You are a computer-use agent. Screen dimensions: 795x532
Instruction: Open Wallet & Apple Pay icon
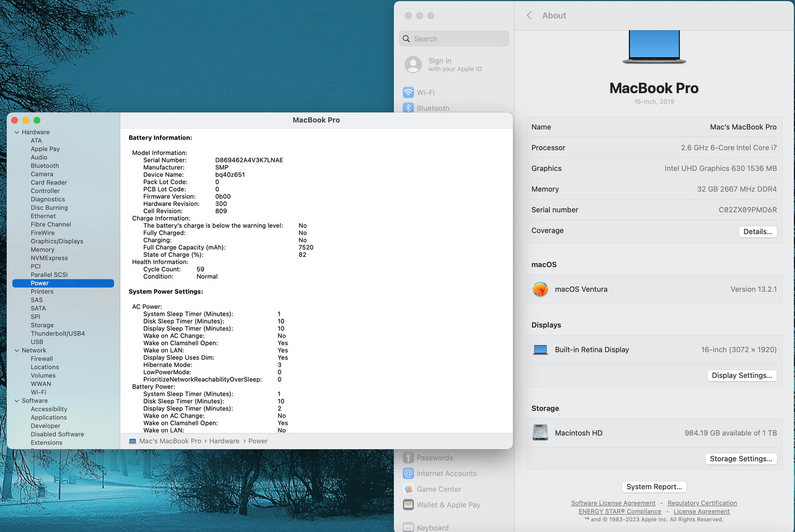click(x=408, y=504)
